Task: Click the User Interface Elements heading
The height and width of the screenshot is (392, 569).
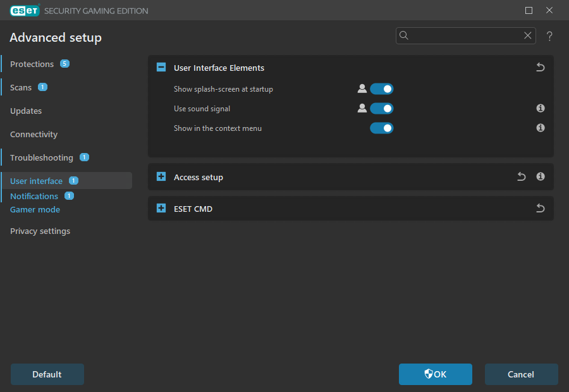Action: [x=219, y=68]
